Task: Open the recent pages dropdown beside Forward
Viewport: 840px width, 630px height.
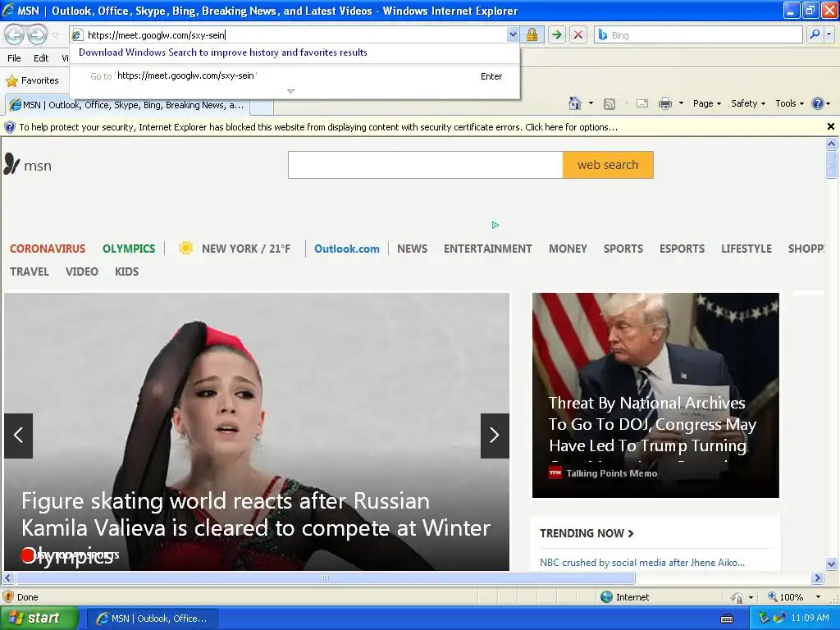Action: point(56,35)
